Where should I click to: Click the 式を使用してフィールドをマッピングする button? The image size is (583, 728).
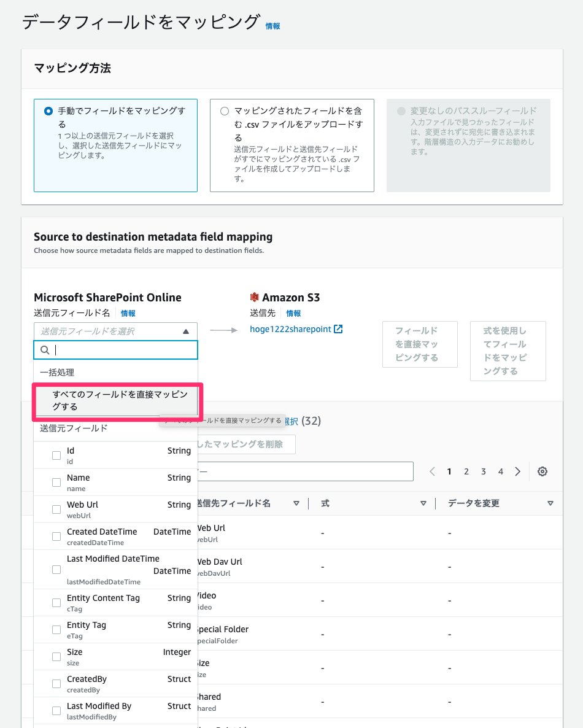pos(508,351)
